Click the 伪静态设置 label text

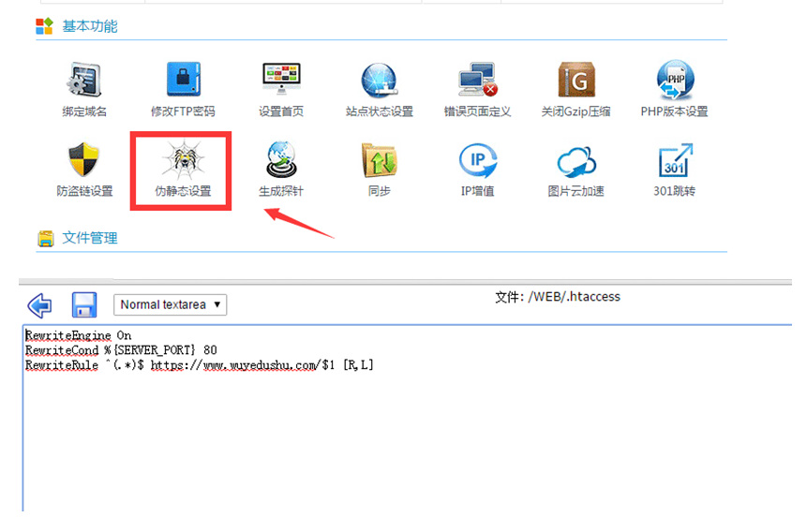183,191
